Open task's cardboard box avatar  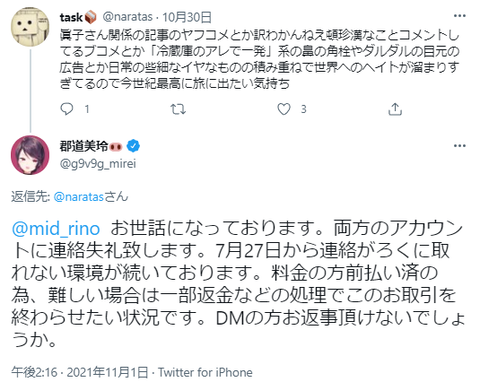pos(30,27)
